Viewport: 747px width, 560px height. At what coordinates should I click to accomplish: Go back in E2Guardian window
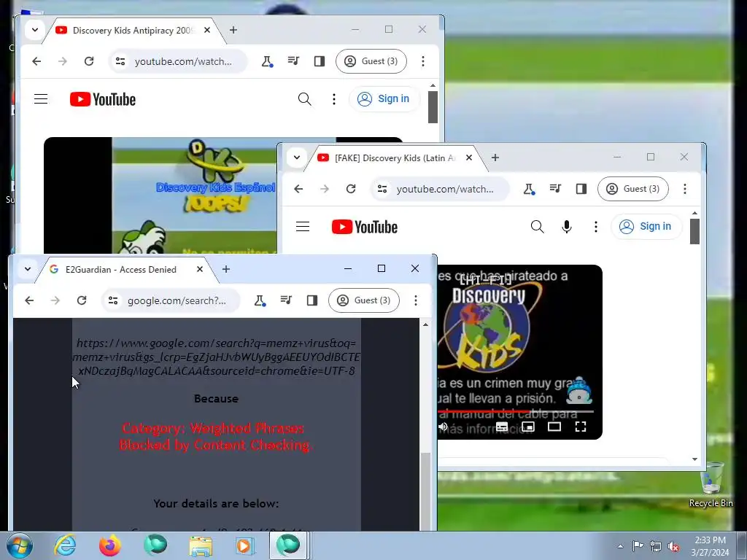[29, 300]
